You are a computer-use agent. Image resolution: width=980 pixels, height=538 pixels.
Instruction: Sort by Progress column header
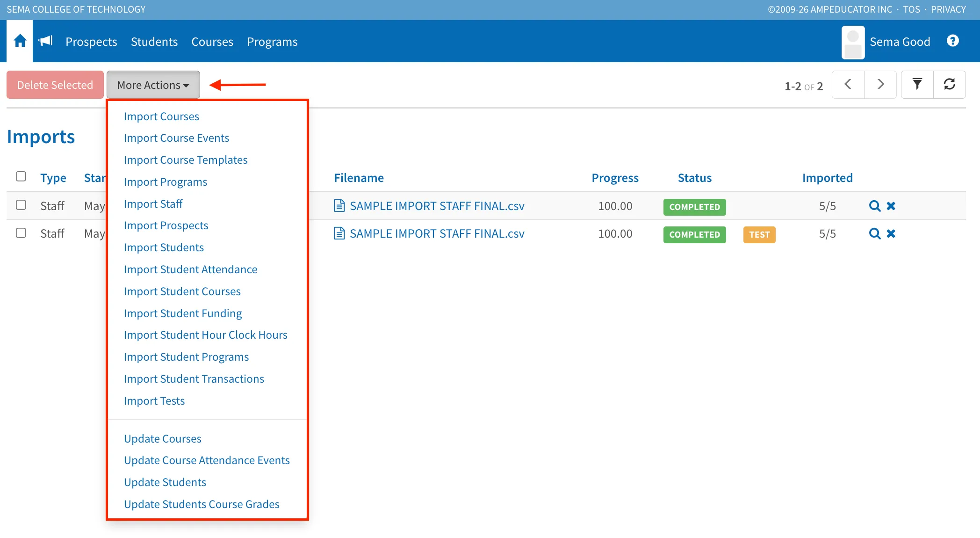click(x=615, y=178)
